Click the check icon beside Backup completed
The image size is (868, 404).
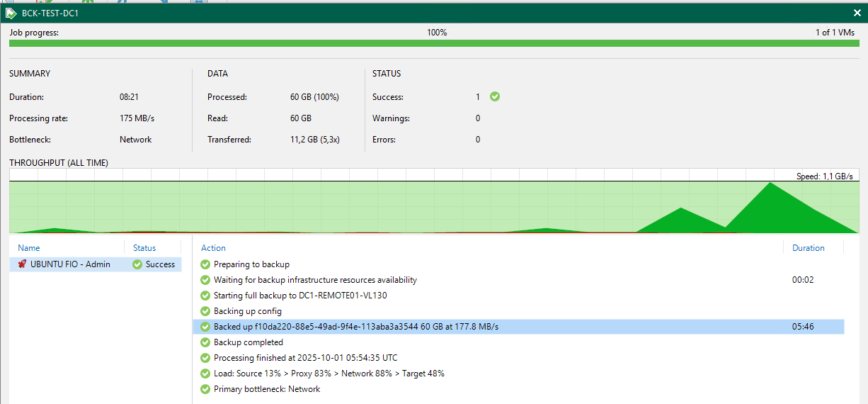(205, 342)
